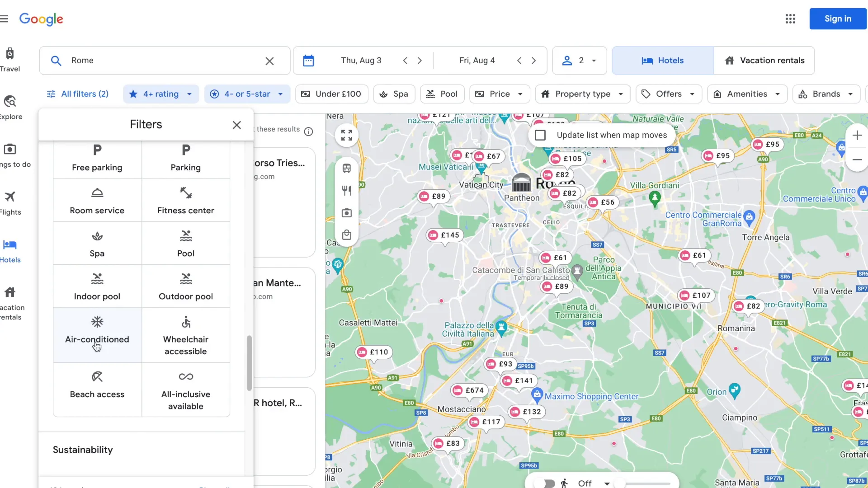Select the £674 hotel map pin

[x=469, y=390]
